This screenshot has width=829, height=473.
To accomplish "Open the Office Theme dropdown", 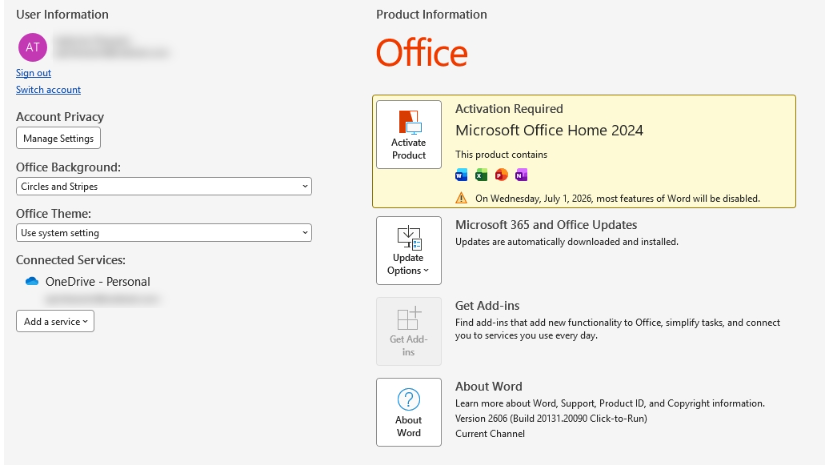I will pos(164,233).
